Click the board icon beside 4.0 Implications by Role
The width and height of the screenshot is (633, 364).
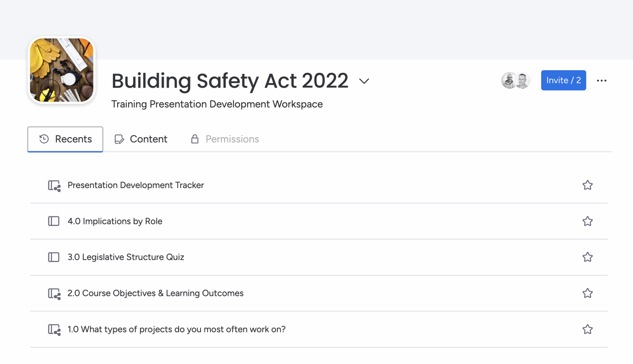54,221
